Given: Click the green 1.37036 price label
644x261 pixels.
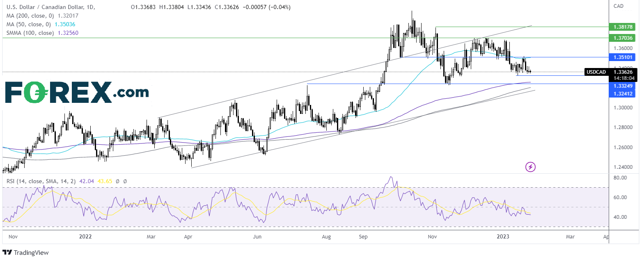Looking at the screenshot, I should coord(623,38).
